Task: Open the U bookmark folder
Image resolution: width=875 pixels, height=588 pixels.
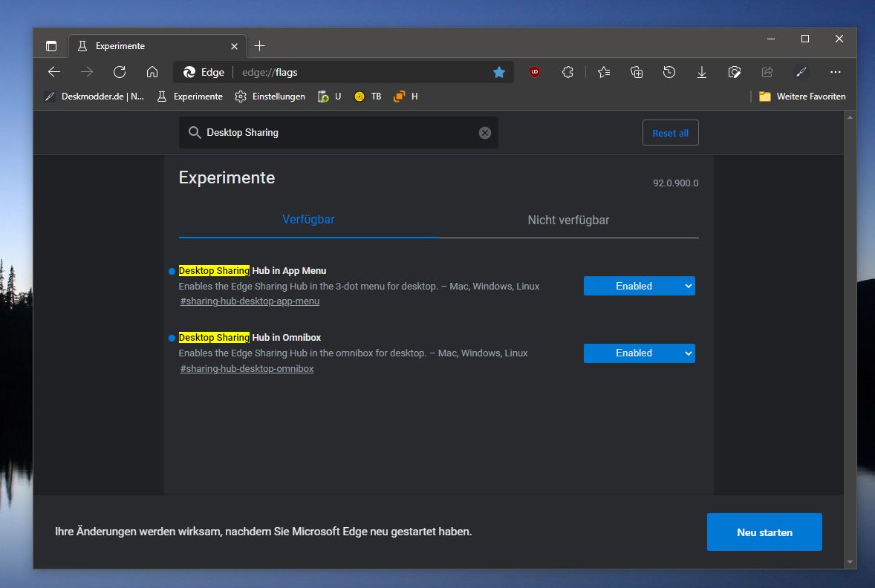Action: tap(329, 97)
